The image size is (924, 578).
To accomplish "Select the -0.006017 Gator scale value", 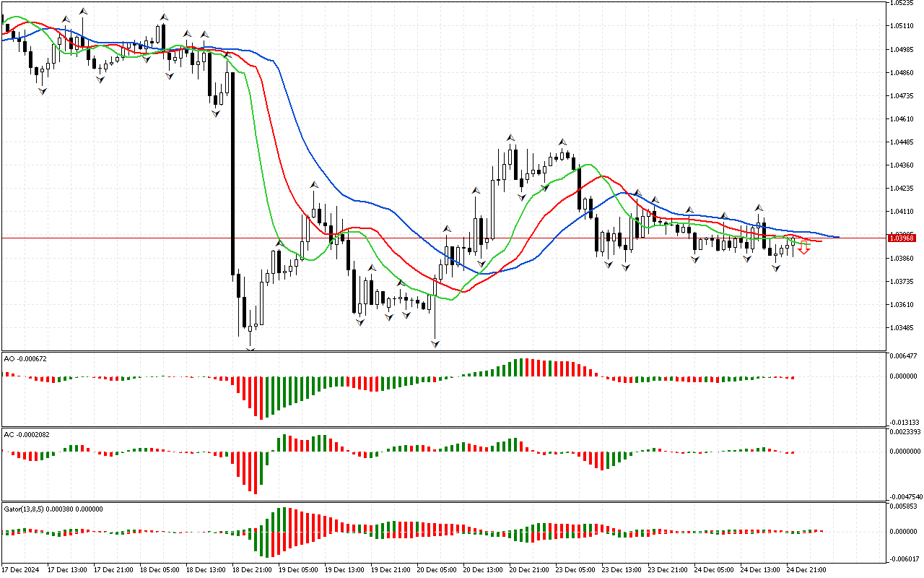I will point(903,558).
